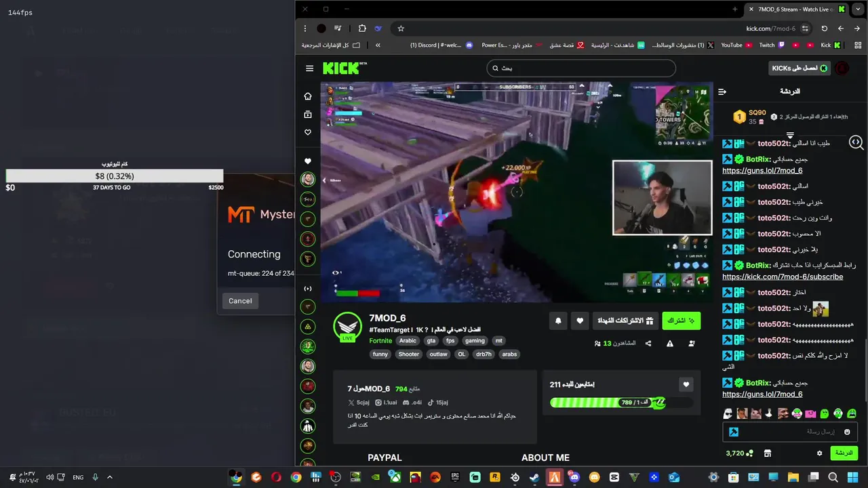Select the gta tag

431,341
